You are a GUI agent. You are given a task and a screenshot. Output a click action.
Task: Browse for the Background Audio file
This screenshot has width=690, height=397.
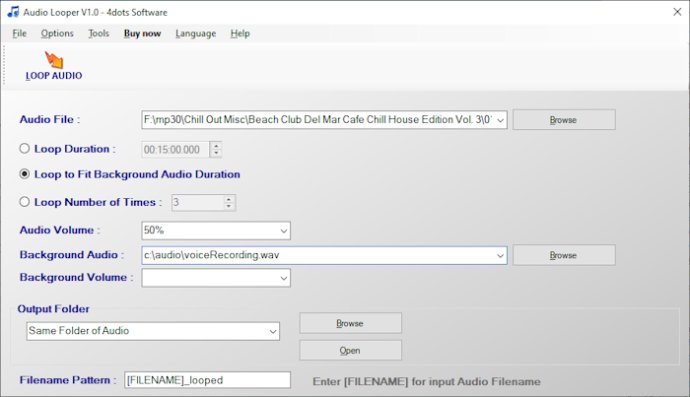pos(564,255)
